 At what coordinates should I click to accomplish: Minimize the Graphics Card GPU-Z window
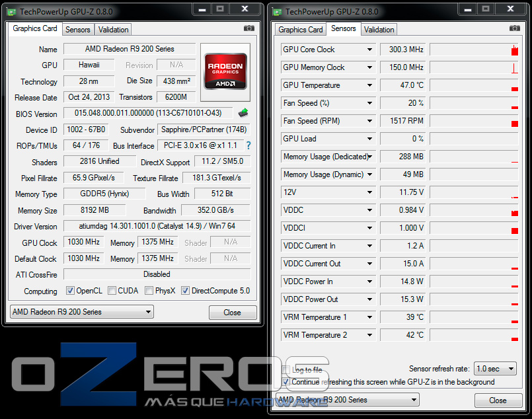202,9
